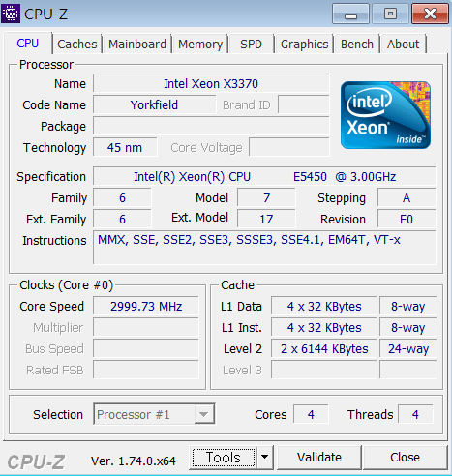This screenshot has height=476, width=452.
Task: Click the L1 Data 8-way value
Action: (408, 307)
